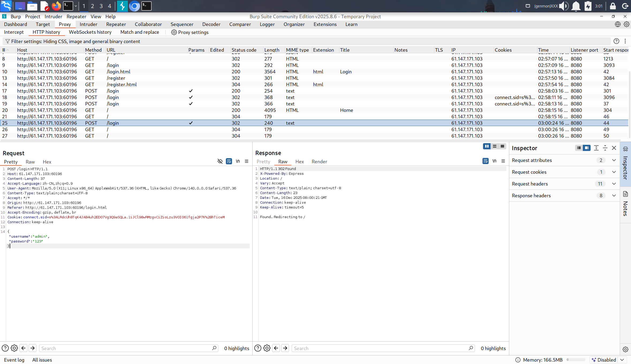Click Response search forward arrow

pos(285,348)
